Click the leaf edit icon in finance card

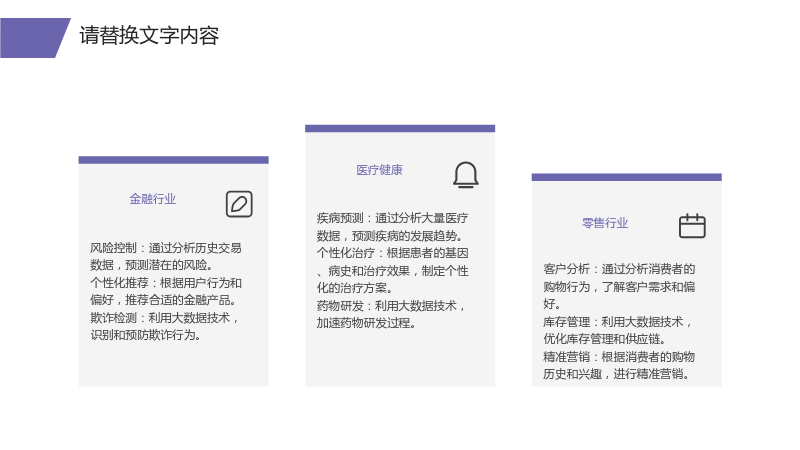click(x=239, y=204)
